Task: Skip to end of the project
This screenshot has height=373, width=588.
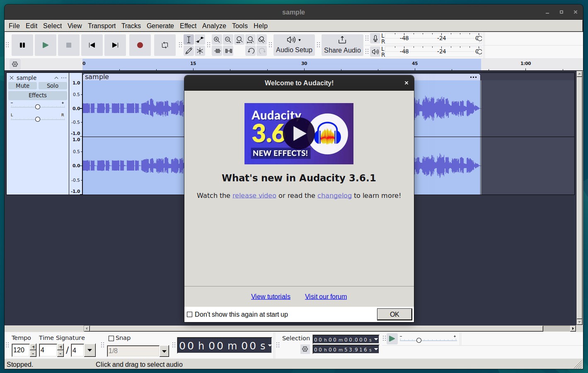Action: pyautogui.click(x=115, y=45)
